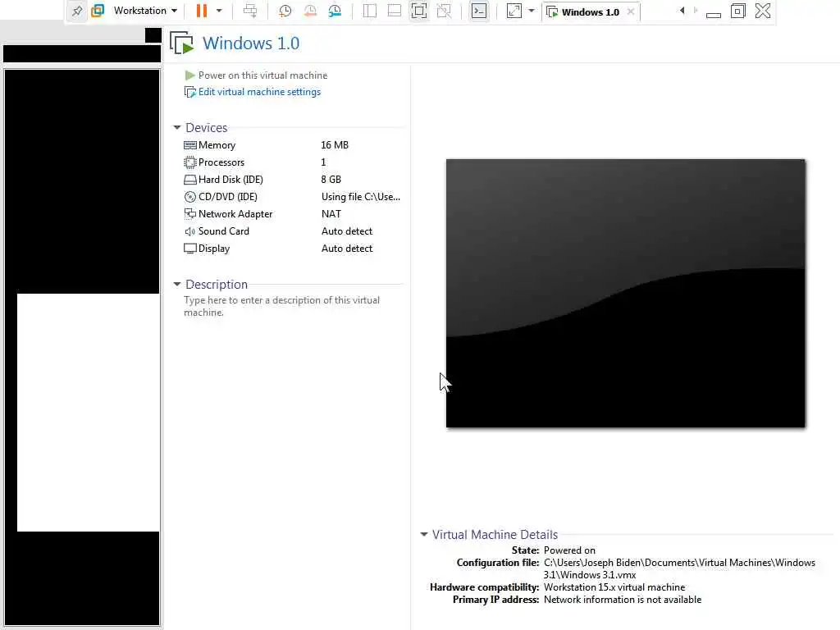Send Ctrl+Alt+Del to the VM
This screenshot has height=630, width=840.
(250, 11)
